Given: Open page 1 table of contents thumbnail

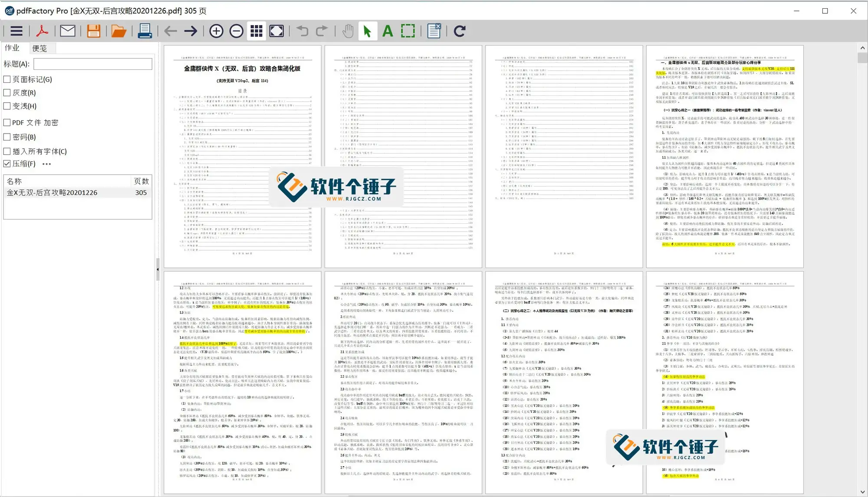Looking at the screenshot, I should [242, 157].
